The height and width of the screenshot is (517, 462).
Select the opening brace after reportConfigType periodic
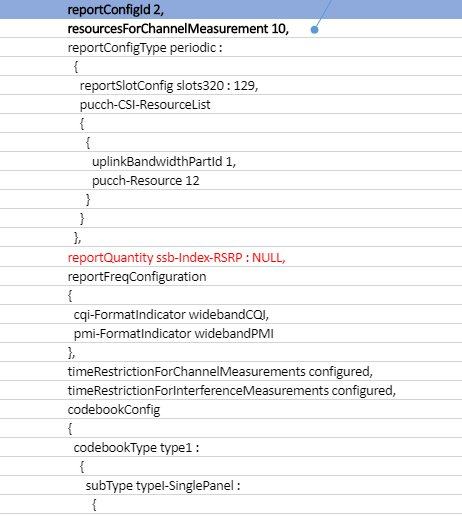[76, 67]
